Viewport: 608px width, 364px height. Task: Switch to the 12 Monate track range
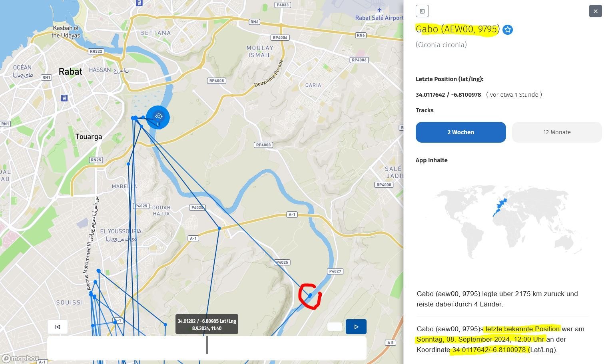(x=556, y=132)
